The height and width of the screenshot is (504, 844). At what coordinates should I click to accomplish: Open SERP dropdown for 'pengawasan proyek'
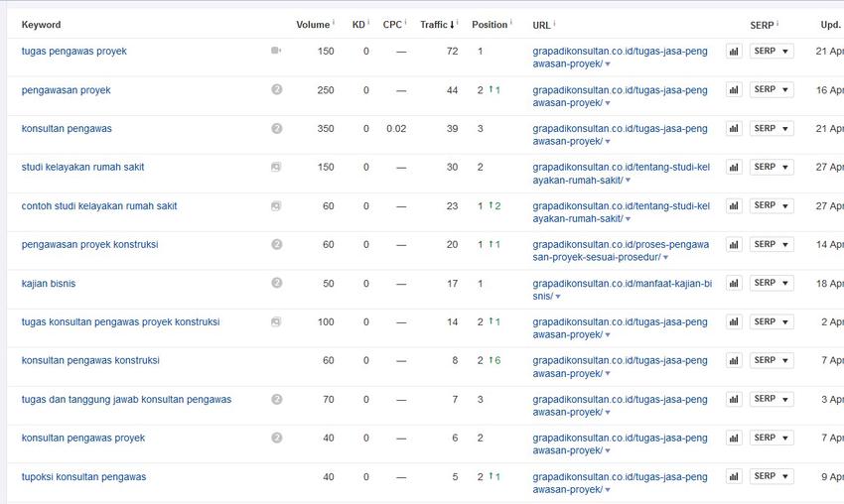coord(772,90)
